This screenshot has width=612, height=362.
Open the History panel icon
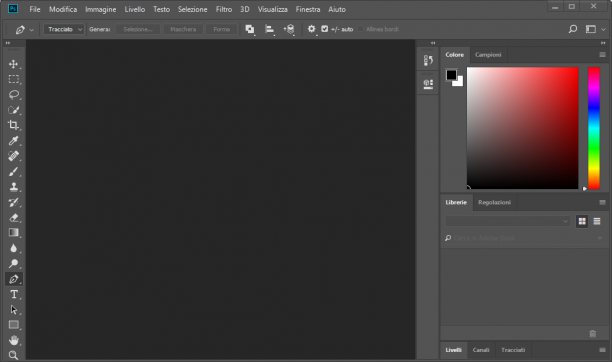428,60
